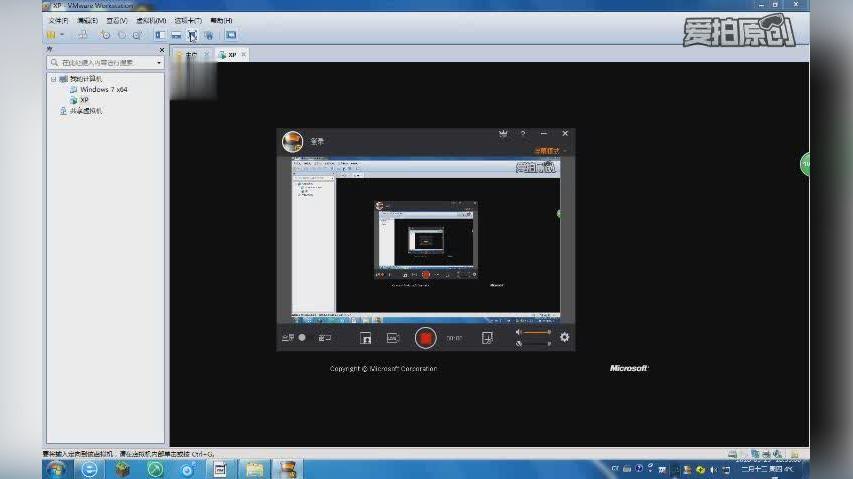Open the document app on the taskbar
The width and height of the screenshot is (853, 479).
[x=220, y=469]
